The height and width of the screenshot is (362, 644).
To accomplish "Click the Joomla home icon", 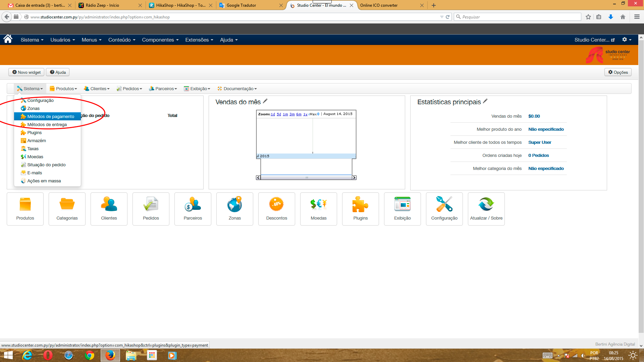I will [8, 39].
